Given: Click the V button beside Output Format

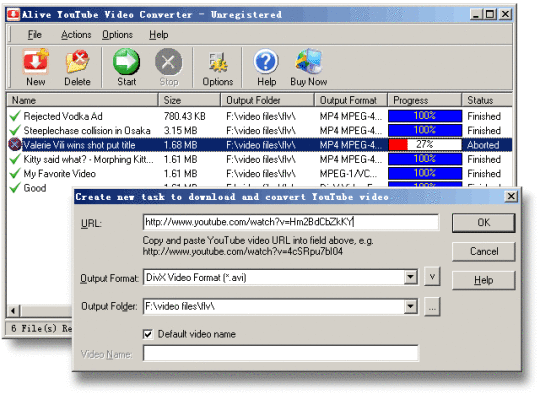Looking at the screenshot, I should pos(432,277).
